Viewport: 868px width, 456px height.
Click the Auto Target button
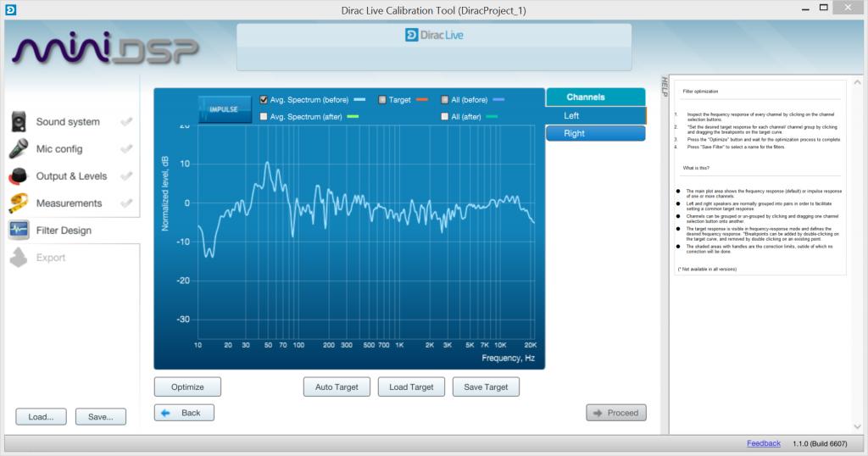(x=337, y=386)
